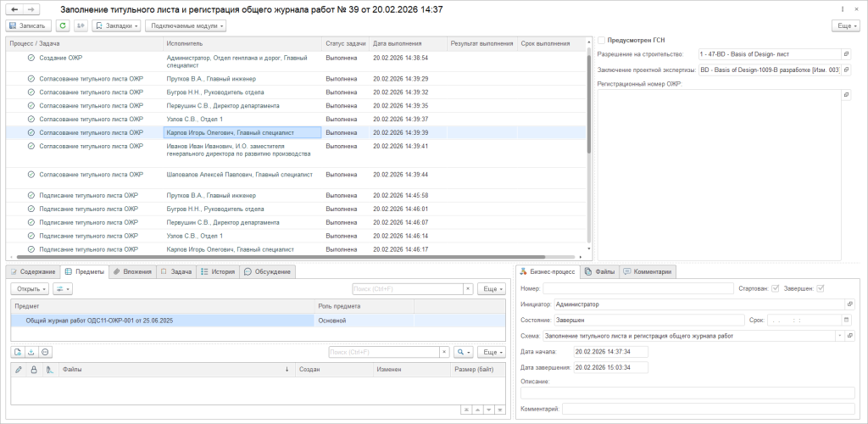Open the three-dot menu at top right

coord(843,9)
